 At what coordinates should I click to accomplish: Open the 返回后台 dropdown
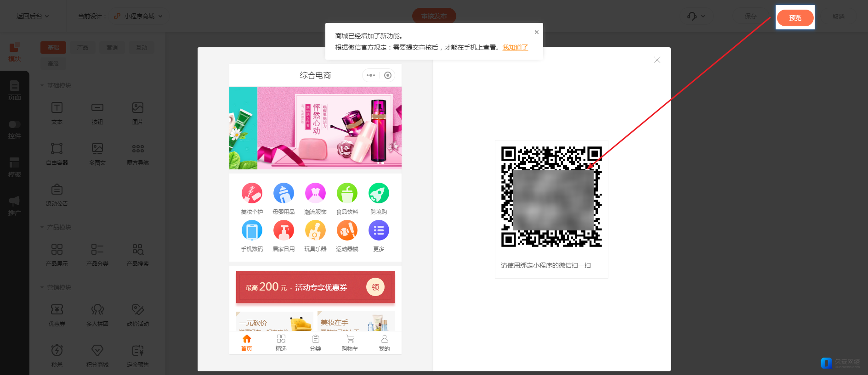pyautogui.click(x=33, y=16)
